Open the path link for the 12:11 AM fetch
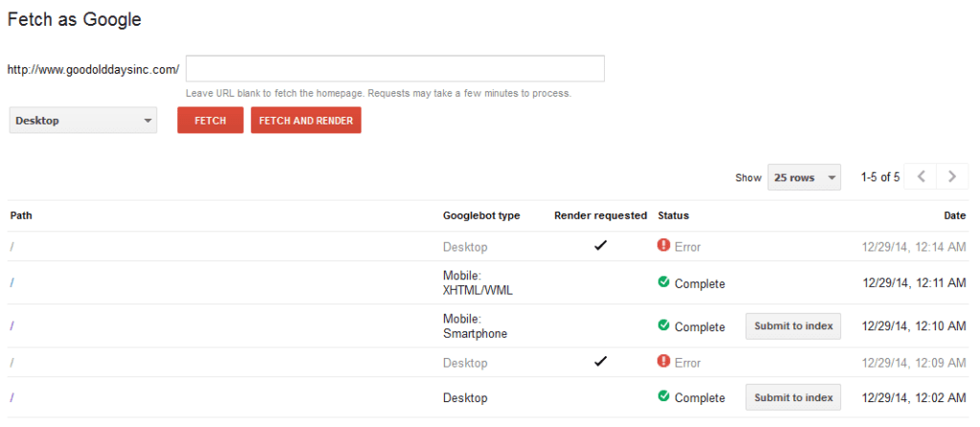The height and width of the screenshot is (427, 980). point(11,283)
